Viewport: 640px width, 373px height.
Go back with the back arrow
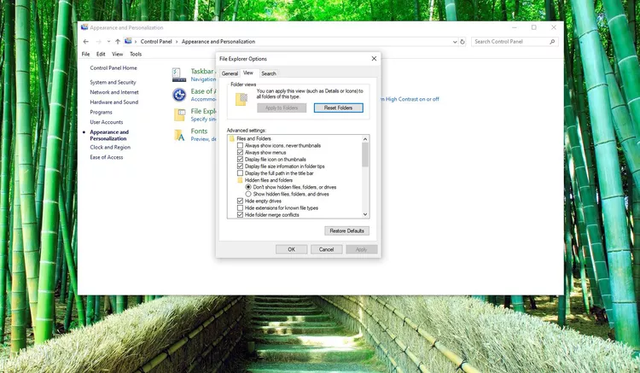coord(86,42)
